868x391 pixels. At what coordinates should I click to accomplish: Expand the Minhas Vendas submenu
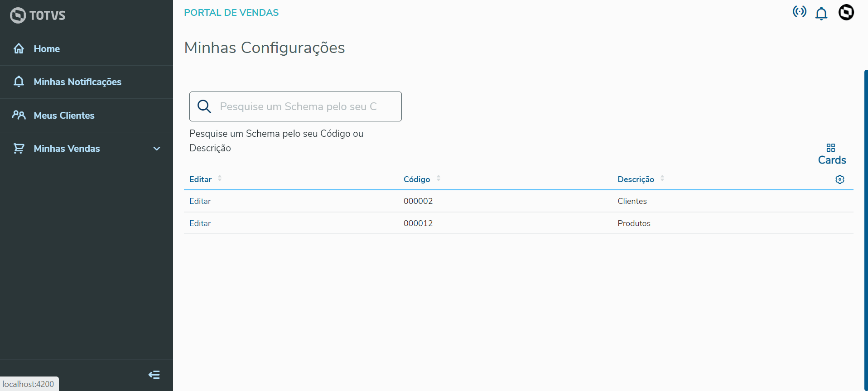click(157, 149)
